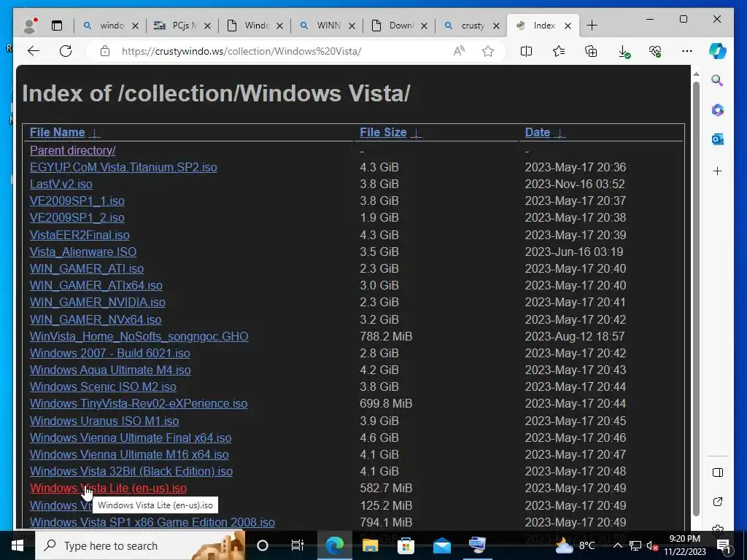Open the tab actions menu icon
The height and width of the screenshot is (560, 747).
click(57, 26)
